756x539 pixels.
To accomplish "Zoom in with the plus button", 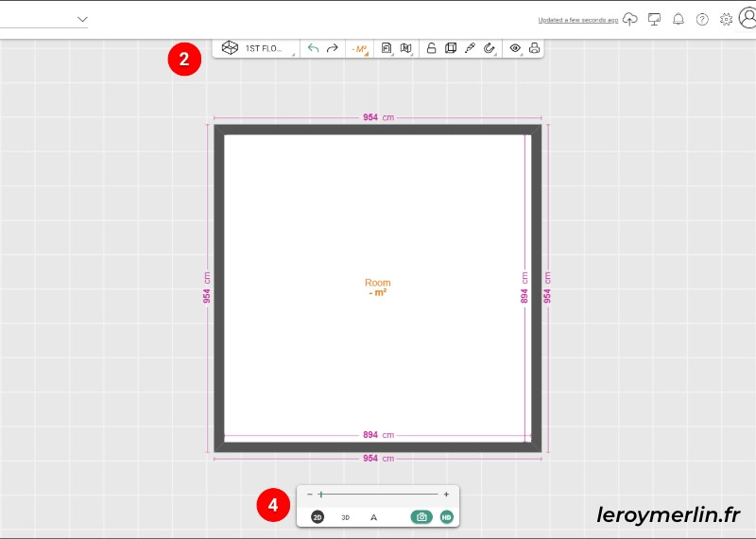I will tap(446, 495).
